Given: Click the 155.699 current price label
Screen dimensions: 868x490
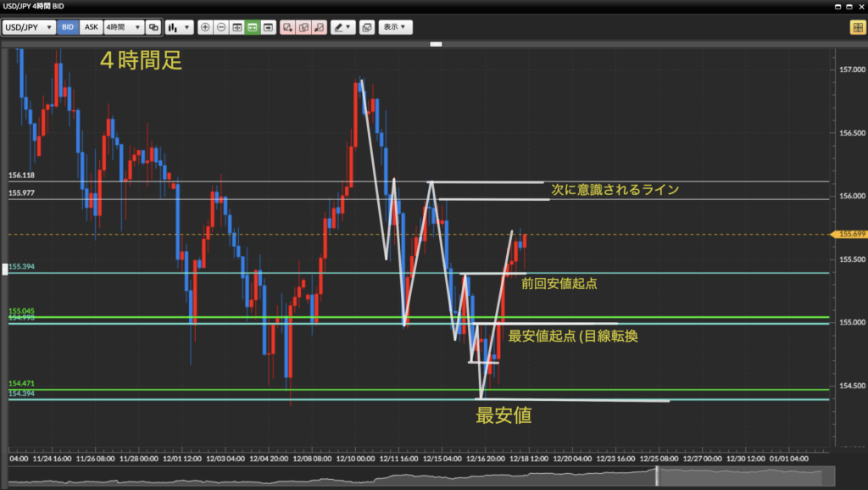Looking at the screenshot, I should pos(850,234).
